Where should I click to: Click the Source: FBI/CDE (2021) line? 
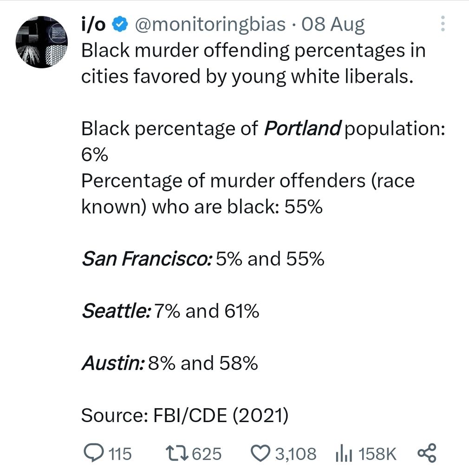click(185, 415)
